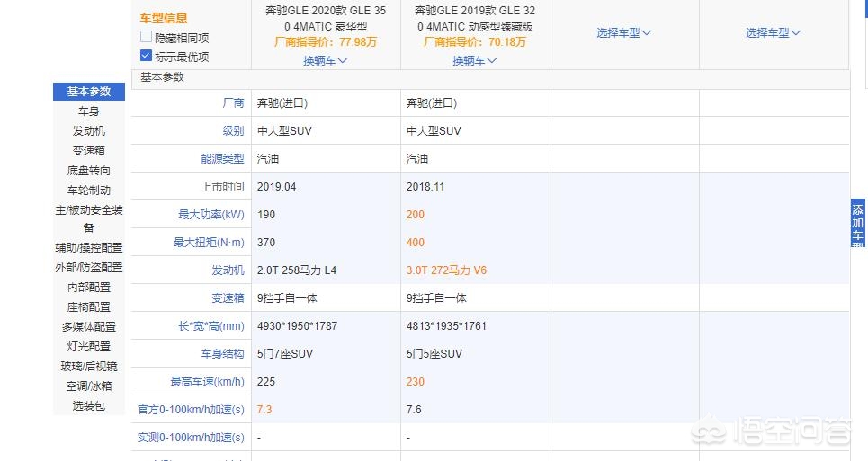Open 换辆车 dropdown under GLE 350 model
Image resolution: width=868 pixels, height=461 pixels.
point(325,61)
